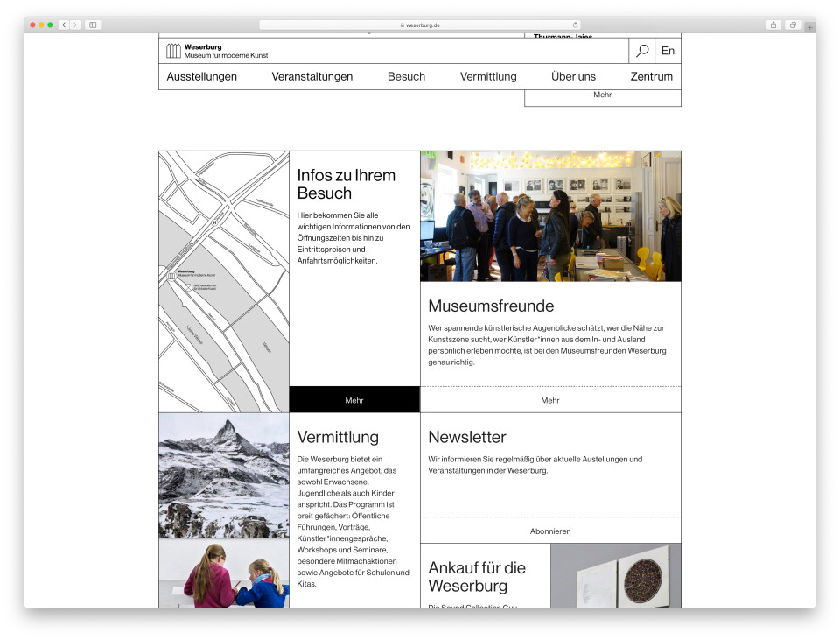
Task: Open the Safari share icon
Action: 773,25
